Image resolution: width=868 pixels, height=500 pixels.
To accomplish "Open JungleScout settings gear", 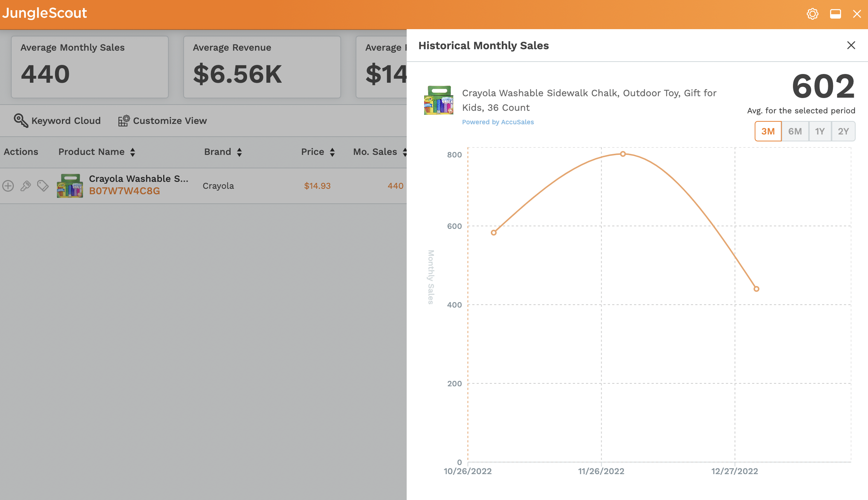I will [x=812, y=14].
